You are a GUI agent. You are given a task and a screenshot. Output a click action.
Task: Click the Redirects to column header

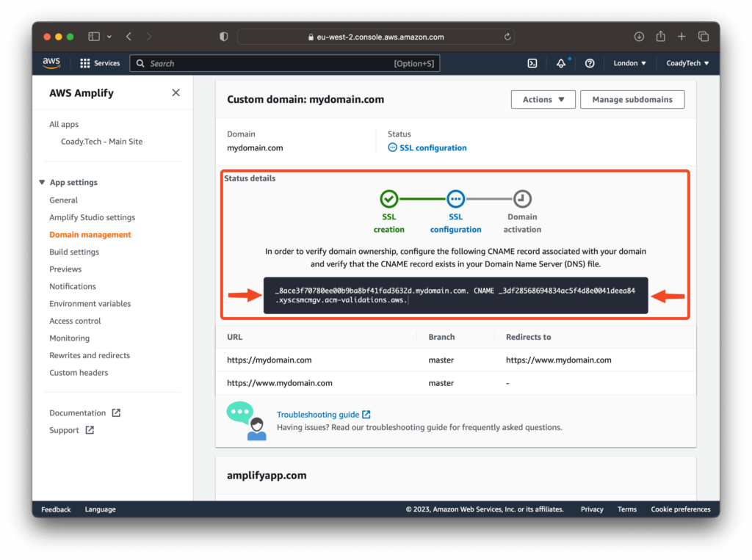529,337
